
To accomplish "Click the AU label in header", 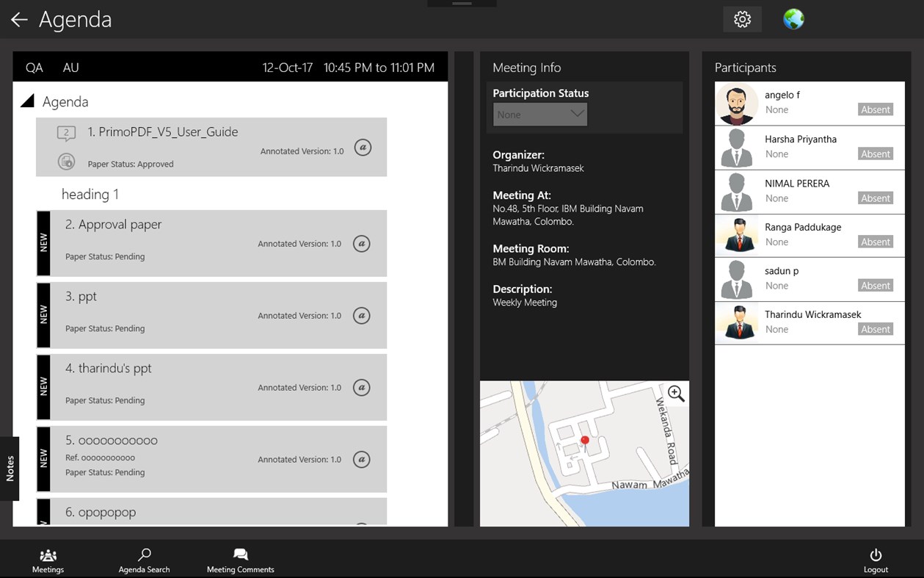I will click(70, 68).
